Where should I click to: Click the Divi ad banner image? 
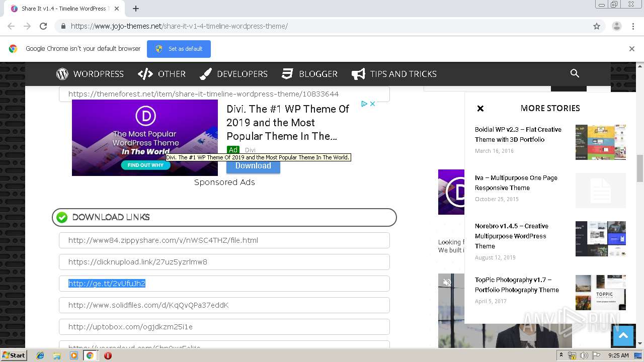click(x=145, y=138)
